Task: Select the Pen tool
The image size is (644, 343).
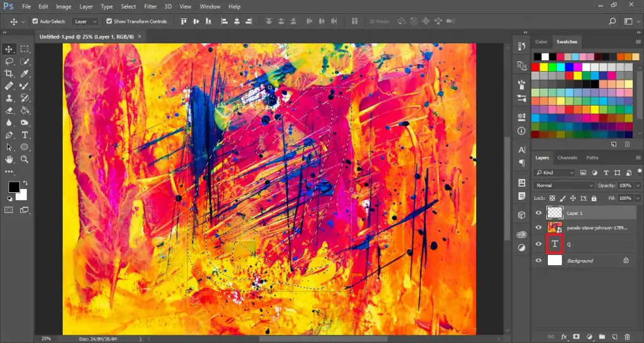Action: point(9,135)
